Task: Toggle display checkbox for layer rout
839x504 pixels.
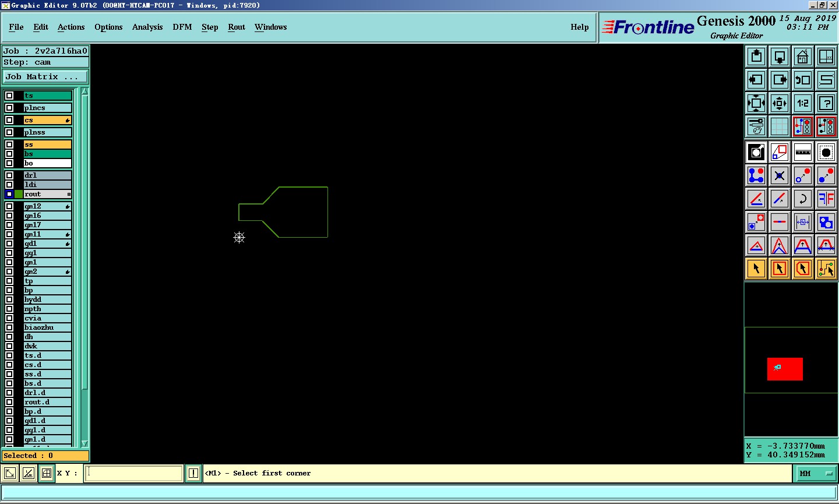Action: 9,194
